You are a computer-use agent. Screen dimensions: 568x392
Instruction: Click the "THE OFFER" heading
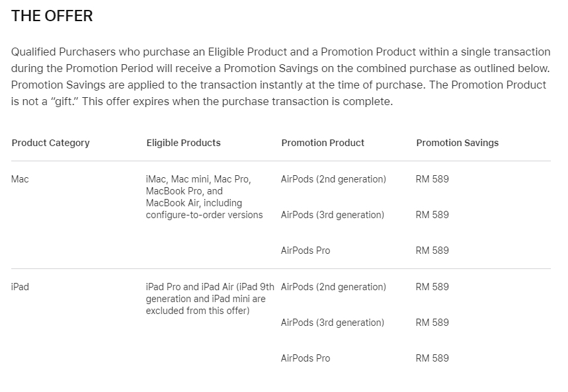point(52,17)
